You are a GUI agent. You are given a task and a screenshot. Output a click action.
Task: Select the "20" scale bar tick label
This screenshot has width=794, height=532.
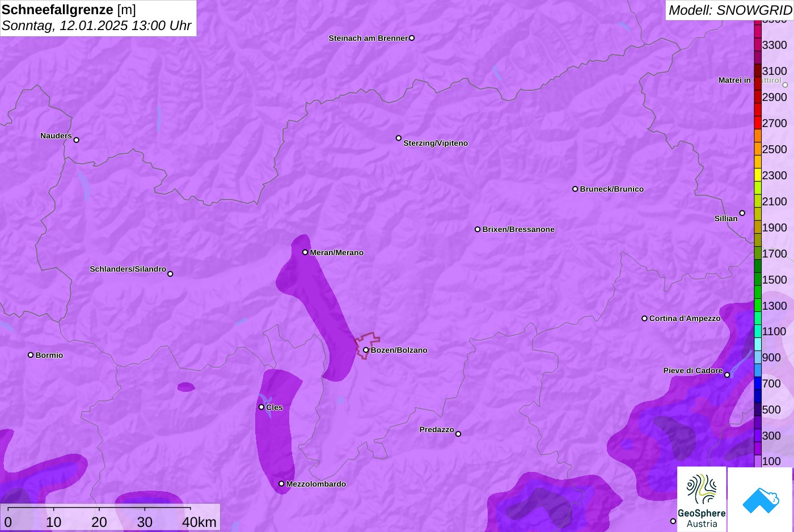[x=99, y=522]
